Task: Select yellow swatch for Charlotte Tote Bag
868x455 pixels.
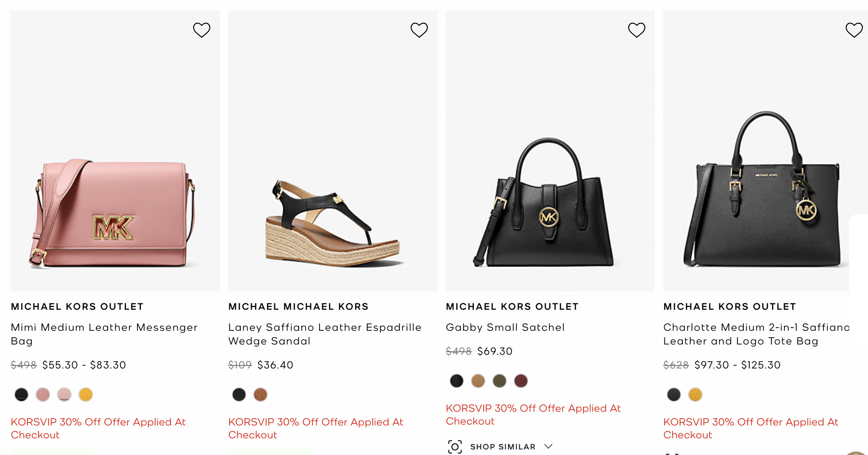Action: pos(695,394)
